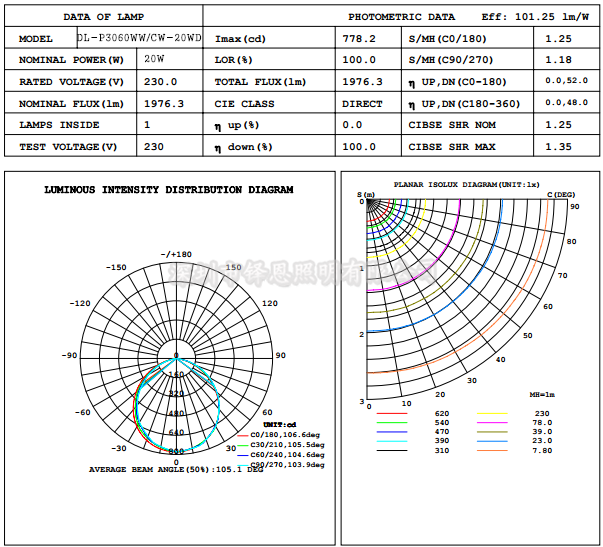603x547 pixels.
Task: Click the 'TEST VOLTAGE(V)' label
Action: click(68, 147)
